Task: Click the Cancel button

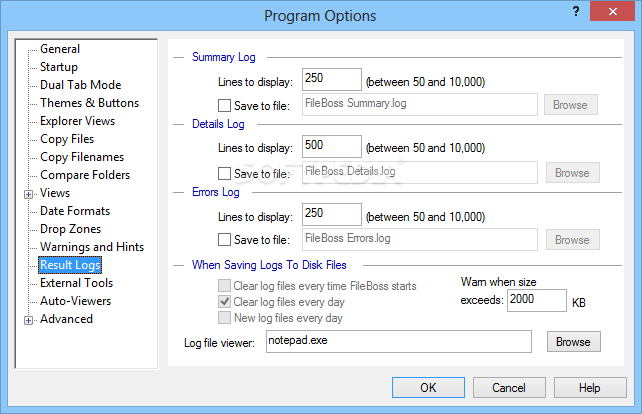Action: (509, 388)
